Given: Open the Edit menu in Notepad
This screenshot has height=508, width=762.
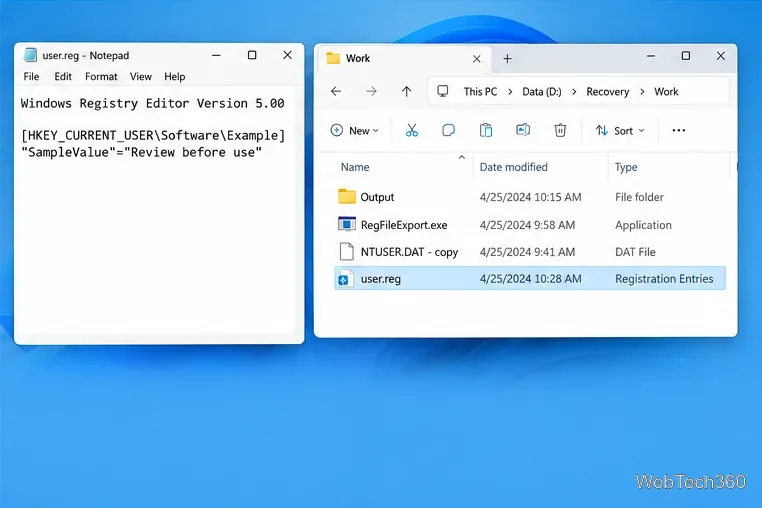Looking at the screenshot, I should [x=63, y=76].
